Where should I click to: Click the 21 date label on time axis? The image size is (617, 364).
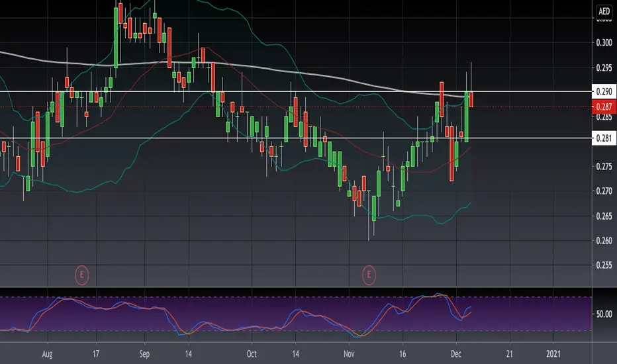pyautogui.click(x=510, y=354)
